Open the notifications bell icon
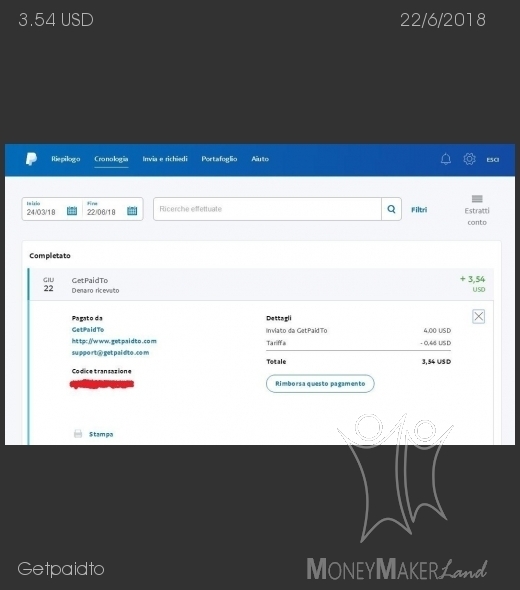This screenshot has width=520, height=590. (446, 159)
